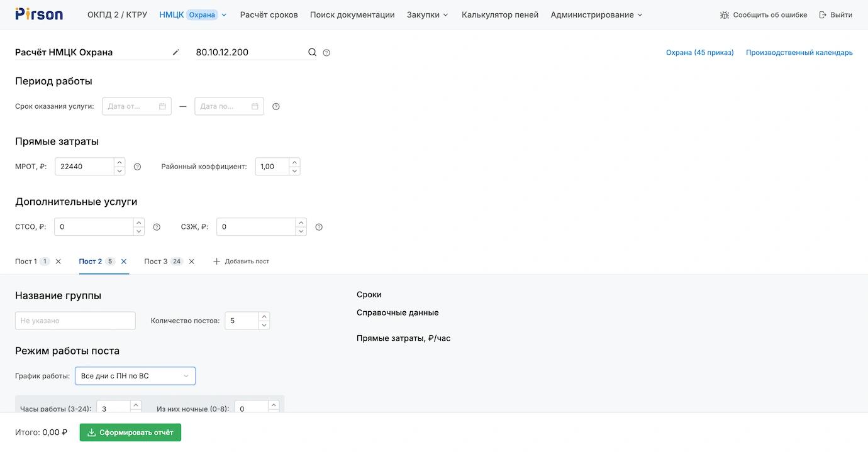Expand the Администрирование menu
The image size is (868, 452).
(x=596, y=15)
